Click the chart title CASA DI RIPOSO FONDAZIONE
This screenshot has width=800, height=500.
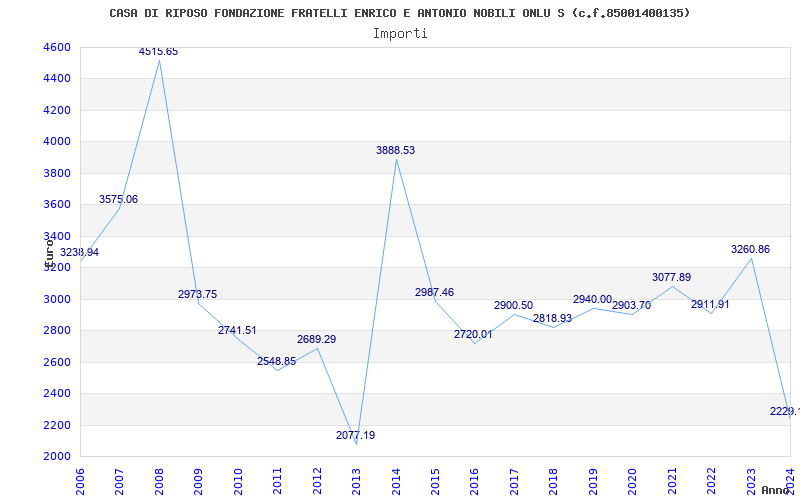399,13
